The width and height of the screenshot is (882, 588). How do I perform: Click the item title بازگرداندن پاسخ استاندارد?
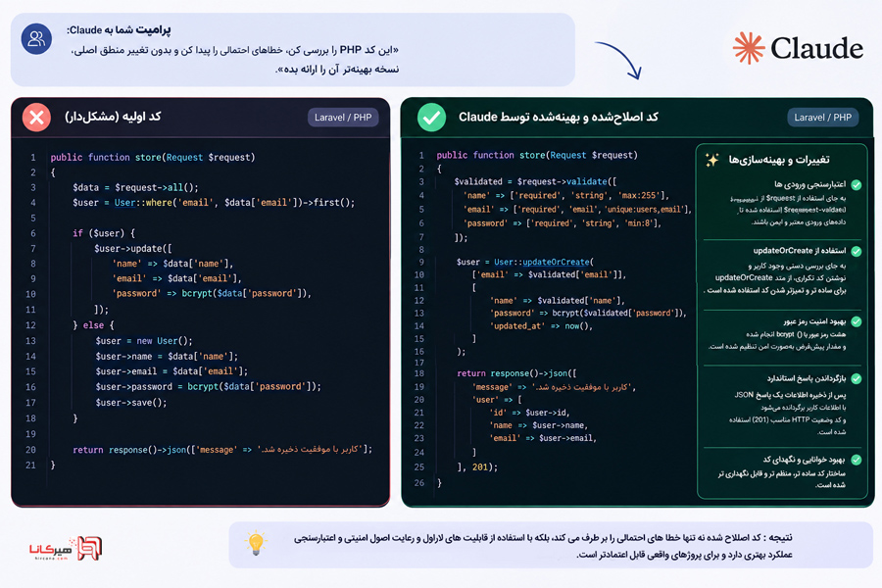coord(807,378)
